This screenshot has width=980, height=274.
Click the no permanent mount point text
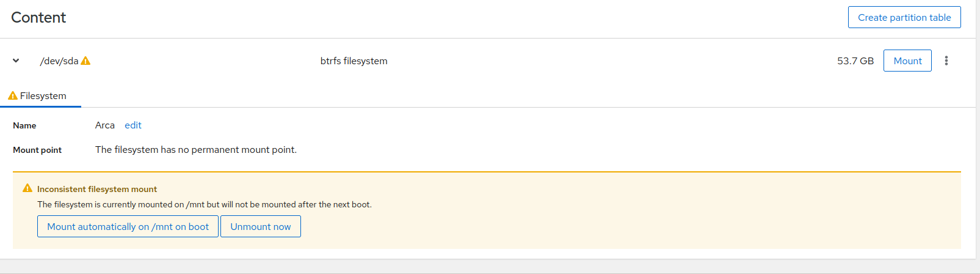tap(196, 150)
